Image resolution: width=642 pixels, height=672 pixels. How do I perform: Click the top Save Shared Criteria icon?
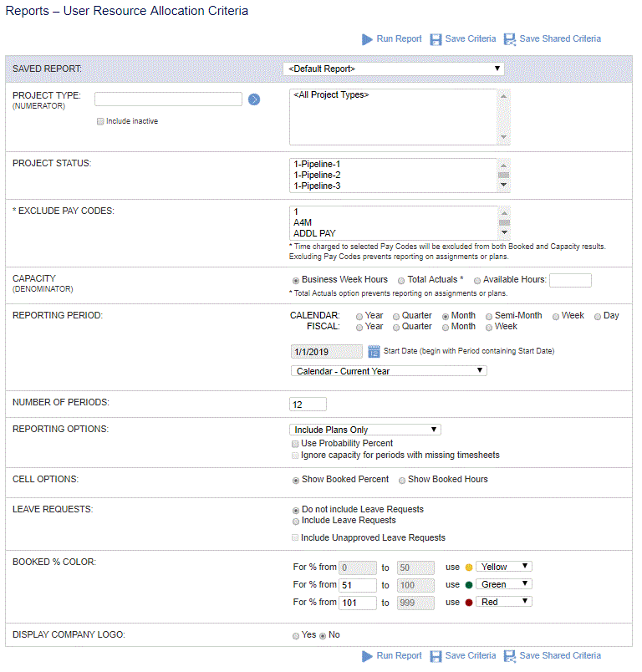pos(510,39)
